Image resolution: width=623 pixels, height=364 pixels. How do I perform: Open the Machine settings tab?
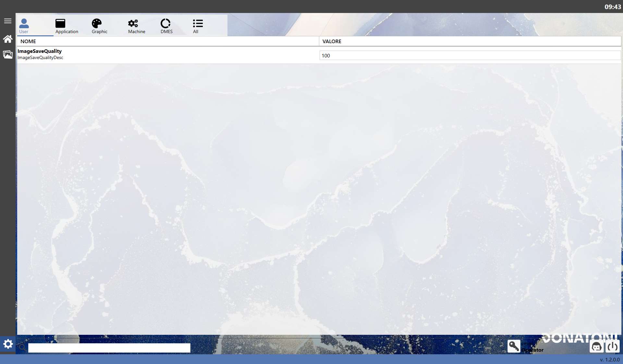pos(136,26)
